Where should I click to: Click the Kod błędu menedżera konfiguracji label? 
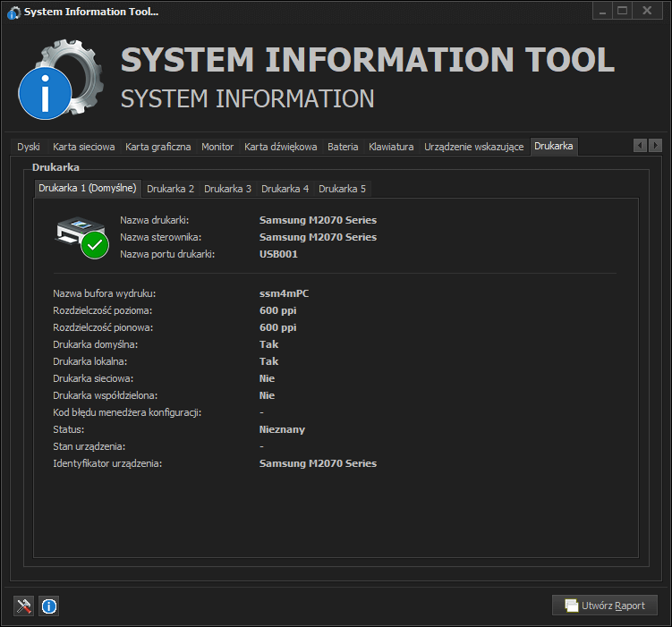click(127, 413)
